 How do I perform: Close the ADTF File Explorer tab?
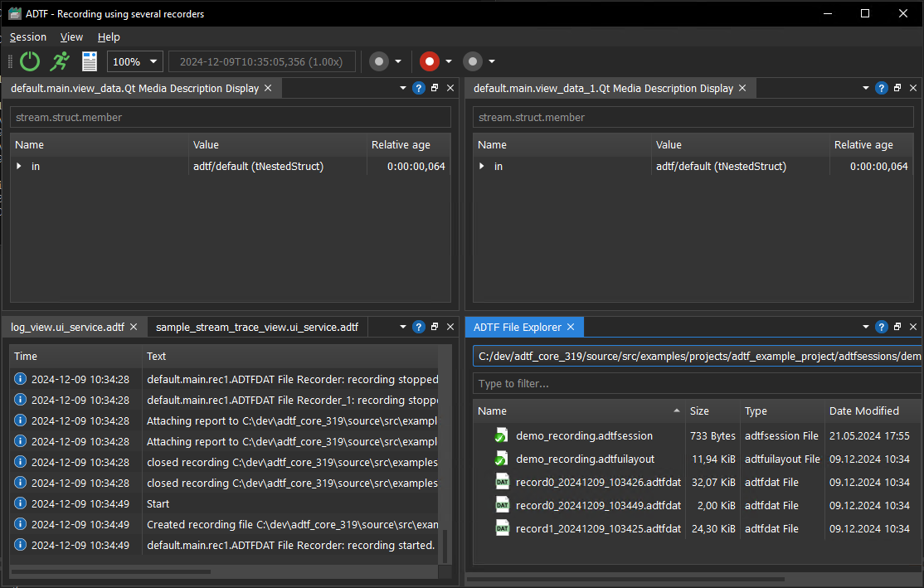point(571,327)
